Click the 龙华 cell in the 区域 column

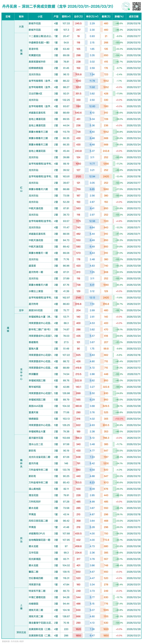pos(8,329)
